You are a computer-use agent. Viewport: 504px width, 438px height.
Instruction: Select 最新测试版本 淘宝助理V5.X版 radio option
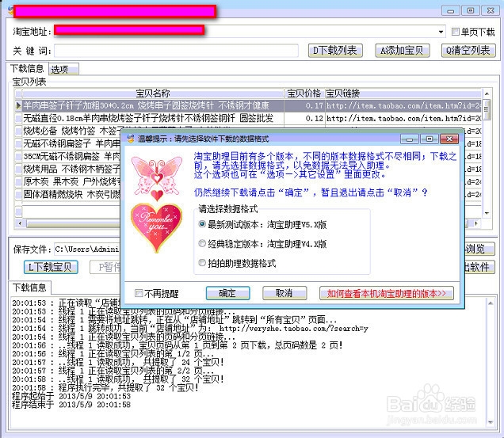coord(202,224)
